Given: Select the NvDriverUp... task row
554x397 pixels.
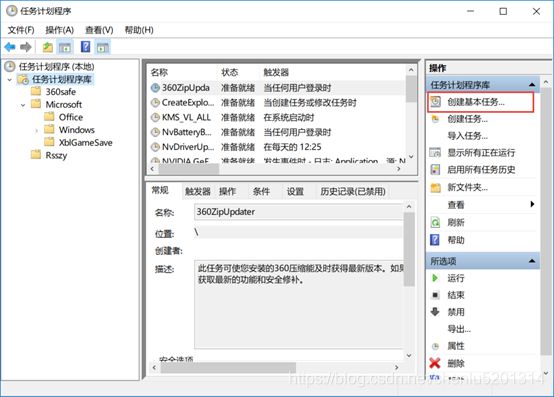Looking at the screenshot, I should click(x=277, y=147).
